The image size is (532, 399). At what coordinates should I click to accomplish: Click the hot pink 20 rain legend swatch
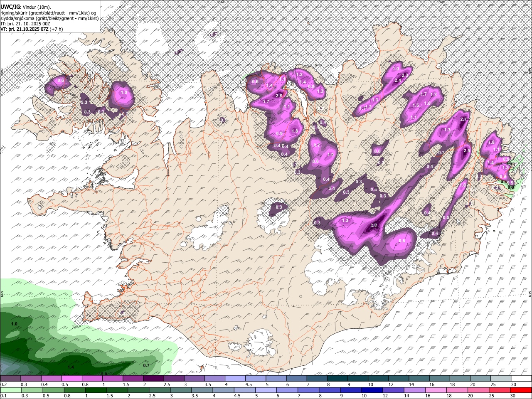pyautogui.click(x=478, y=390)
